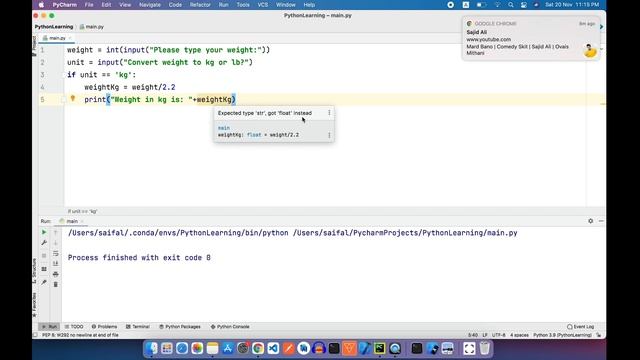Open the VCS menu
The image size is (640, 360).
click(x=263, y=5)
